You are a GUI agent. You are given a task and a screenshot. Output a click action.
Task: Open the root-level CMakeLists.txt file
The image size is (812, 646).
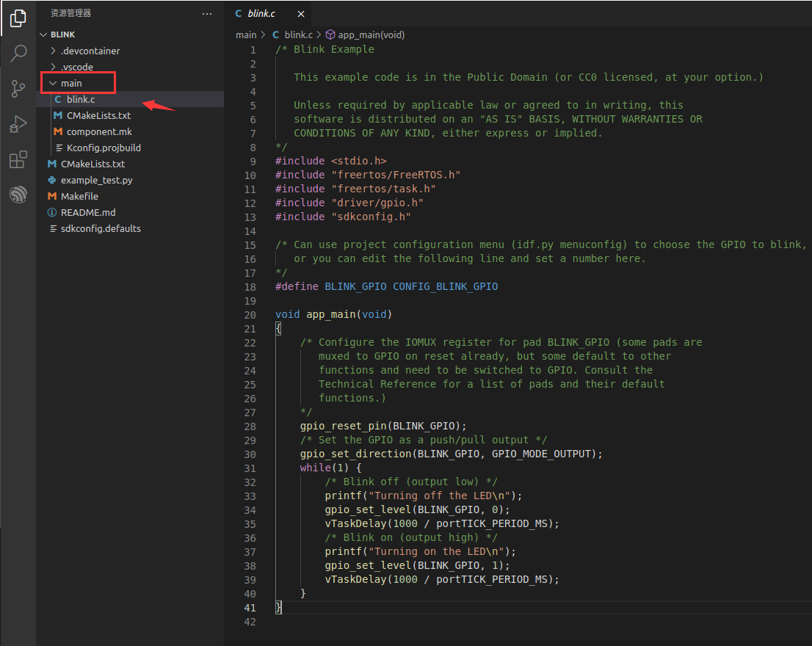(93, 164)
